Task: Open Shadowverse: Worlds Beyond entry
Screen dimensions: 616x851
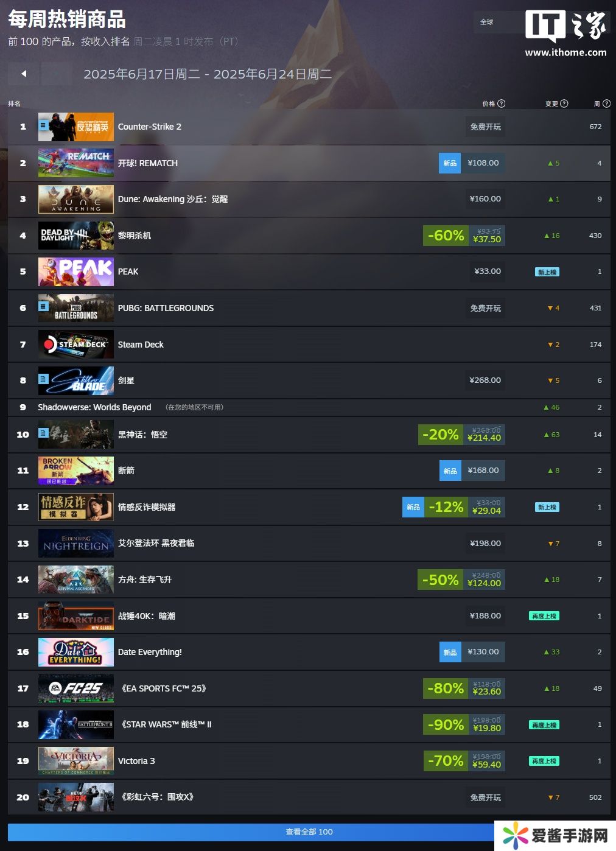Action: (x=94, y=407)
